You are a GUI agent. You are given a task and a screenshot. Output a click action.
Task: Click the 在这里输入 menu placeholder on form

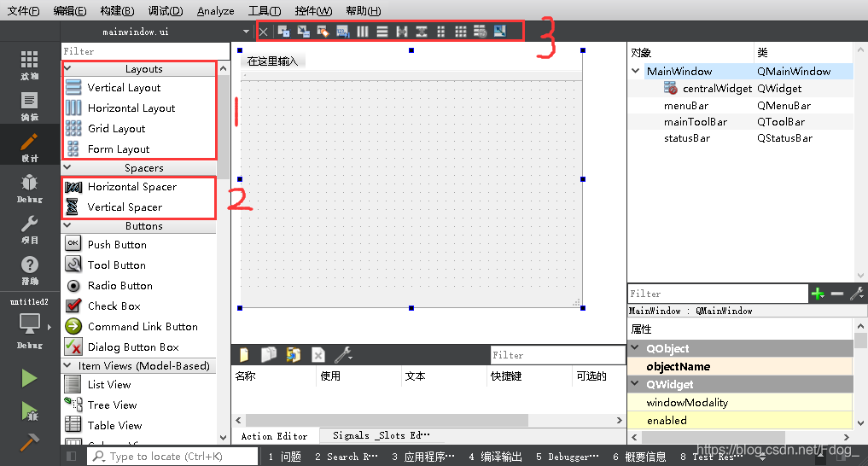(272, 61)
